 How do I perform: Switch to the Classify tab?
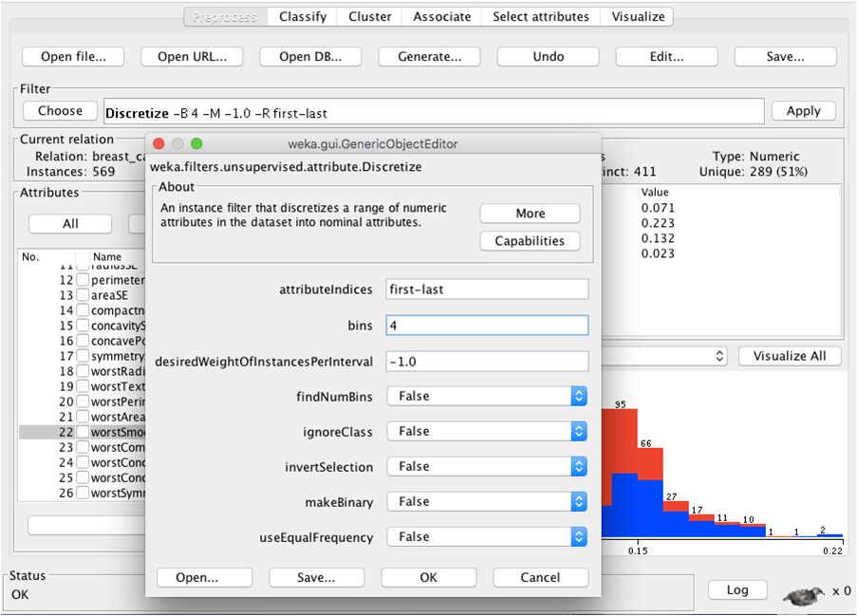pyautogui.click(x=303, y=17)
